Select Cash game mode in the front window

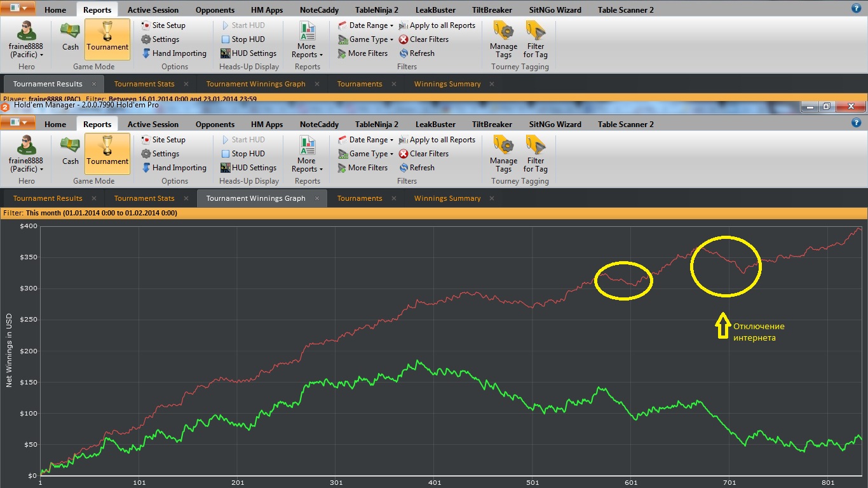[x=70, y=154]
